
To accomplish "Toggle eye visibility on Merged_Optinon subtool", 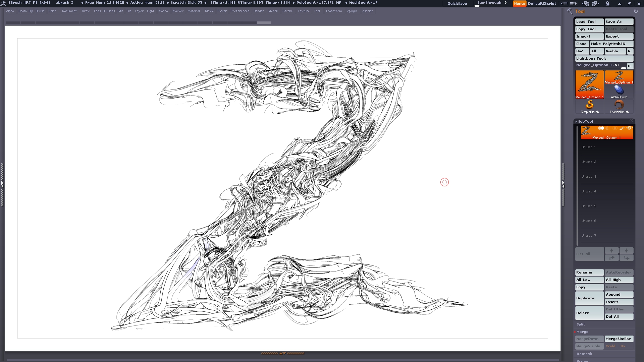I will pos(629,128).
